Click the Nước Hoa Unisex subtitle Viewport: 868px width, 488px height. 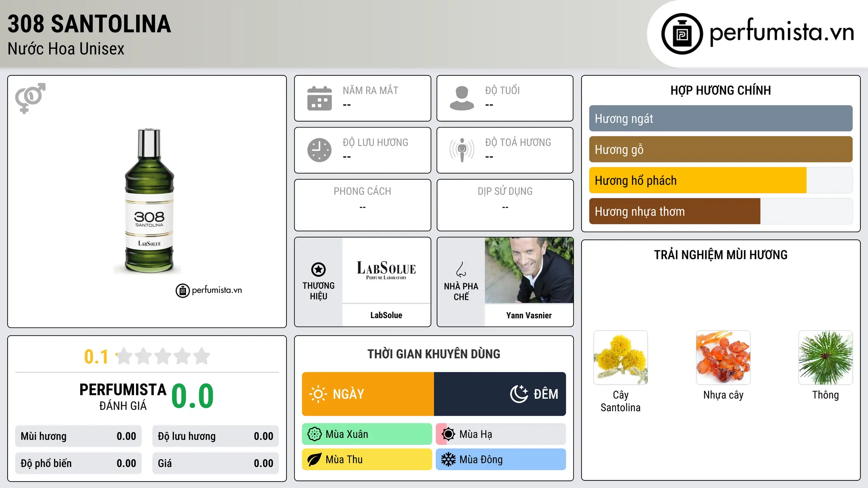pyautogui.click(x=66, y=49)
